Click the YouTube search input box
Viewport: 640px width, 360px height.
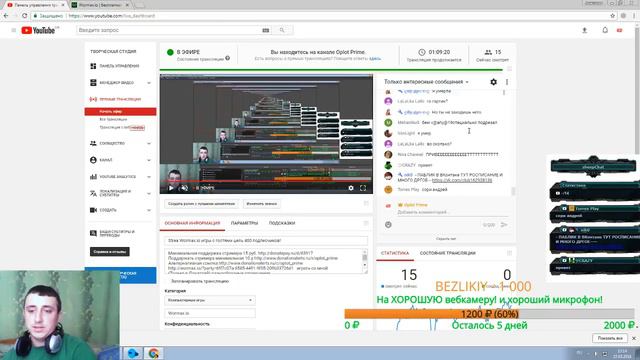[x=169, y=30]
